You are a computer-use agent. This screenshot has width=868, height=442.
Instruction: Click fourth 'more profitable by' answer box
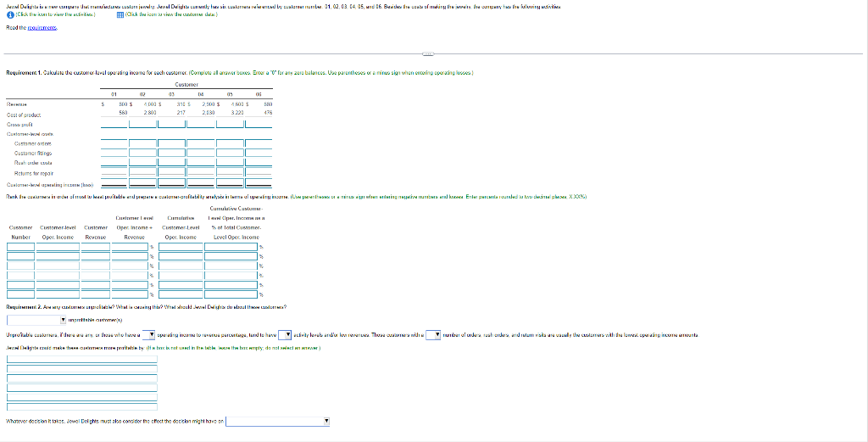(82, 387)
